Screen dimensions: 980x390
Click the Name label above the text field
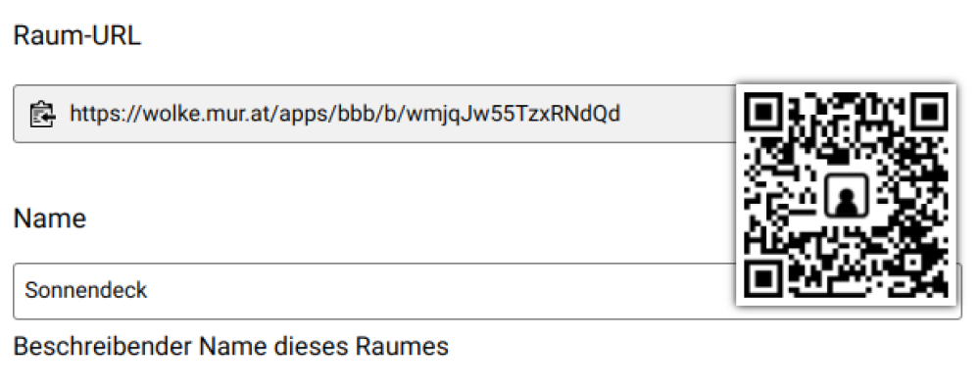(x=49, y=219)
